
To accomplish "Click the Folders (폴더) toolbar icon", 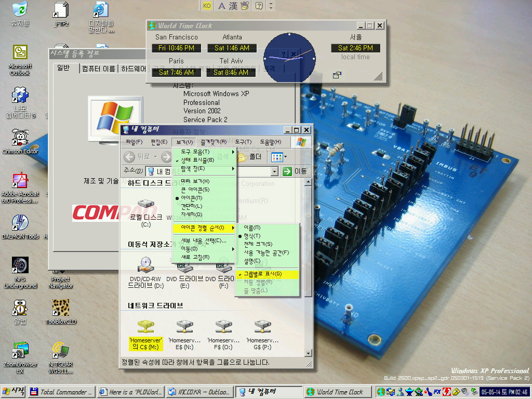I will pos(249,156).
